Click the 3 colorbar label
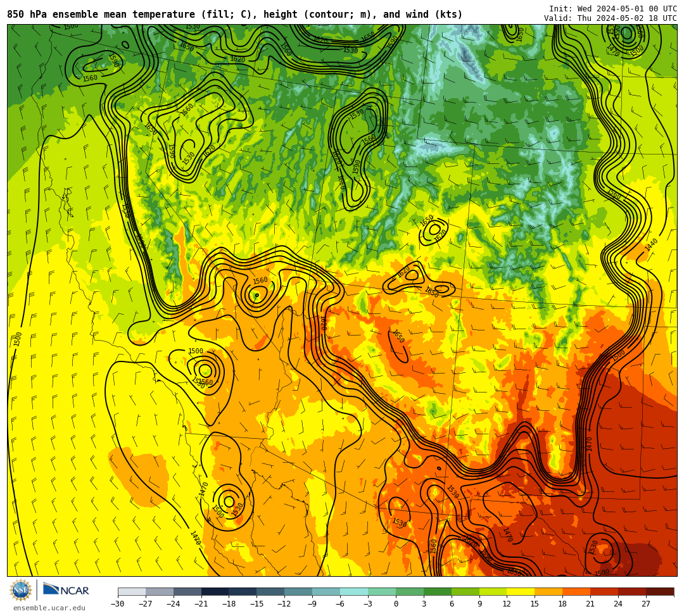This screenshot has width=684, height=616. tap(424, 604)
